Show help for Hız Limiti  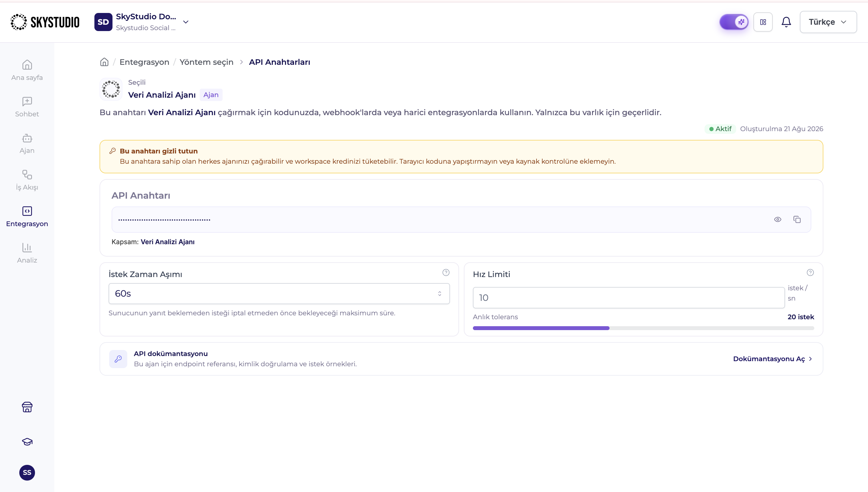(810, 272)
